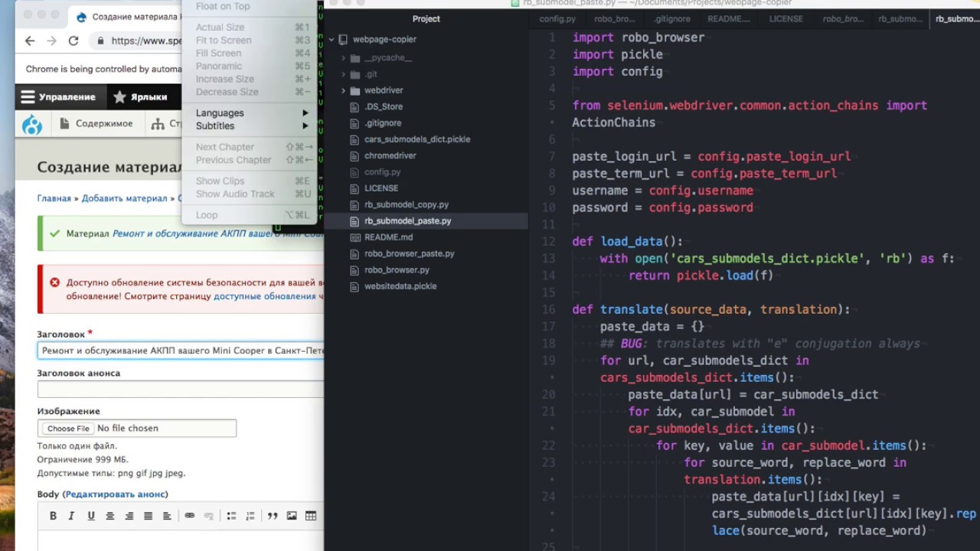Click the lock icon beside the Chrome URL
980x551 pixels.
(x=100, y=41)
